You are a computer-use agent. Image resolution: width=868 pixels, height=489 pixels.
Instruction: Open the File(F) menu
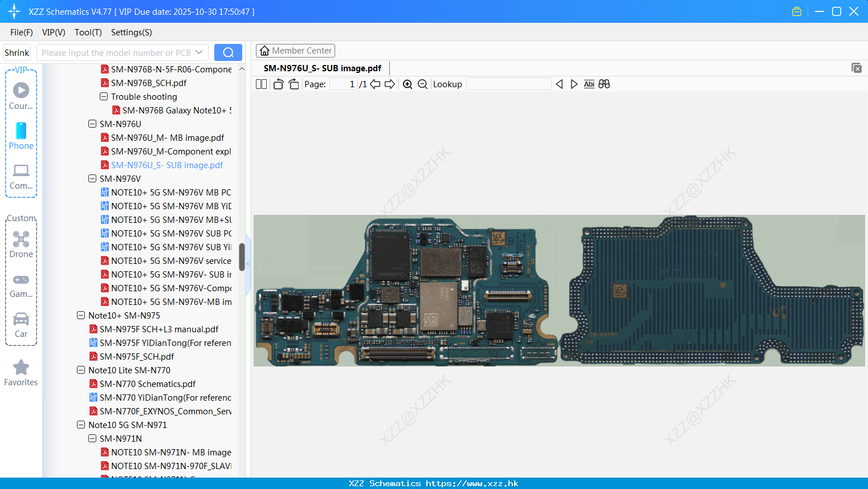(x=22, y=32)
